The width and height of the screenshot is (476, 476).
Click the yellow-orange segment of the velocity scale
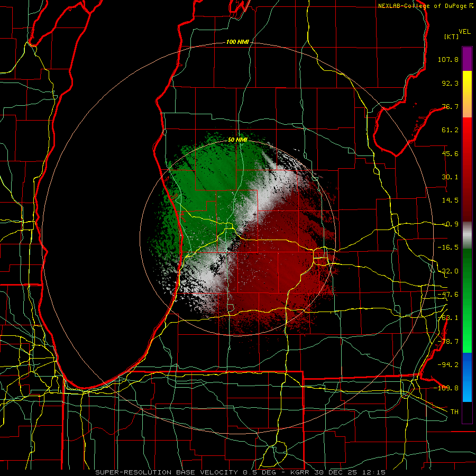(x=467, y=94)
